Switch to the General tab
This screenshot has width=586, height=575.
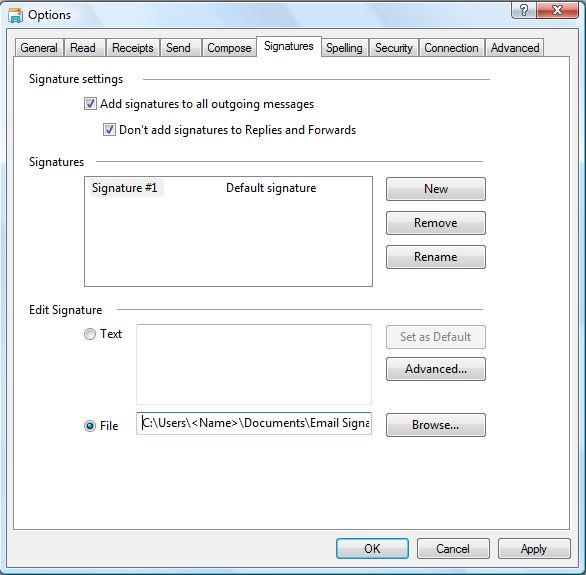coord(39,48)
